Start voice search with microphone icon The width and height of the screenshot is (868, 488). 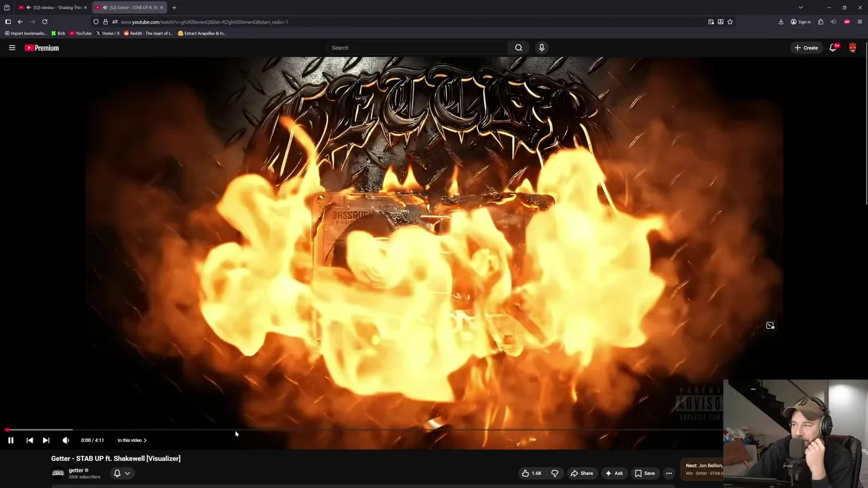(541, 47)
